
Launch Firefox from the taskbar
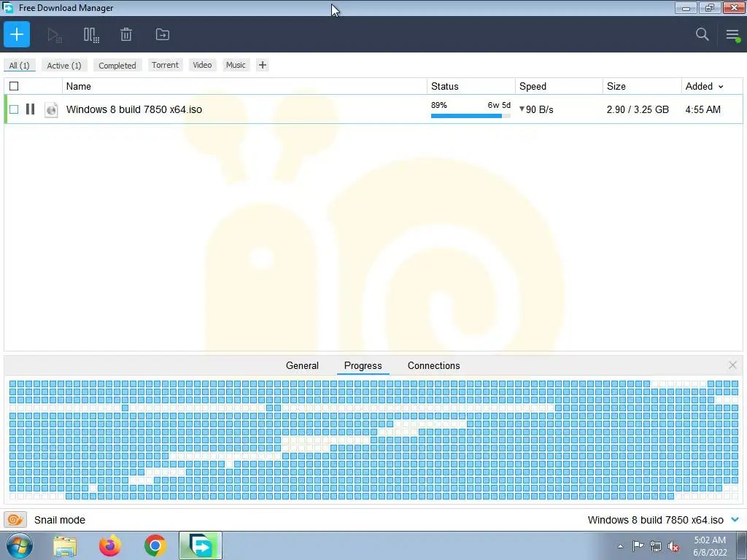pos(109,546)
